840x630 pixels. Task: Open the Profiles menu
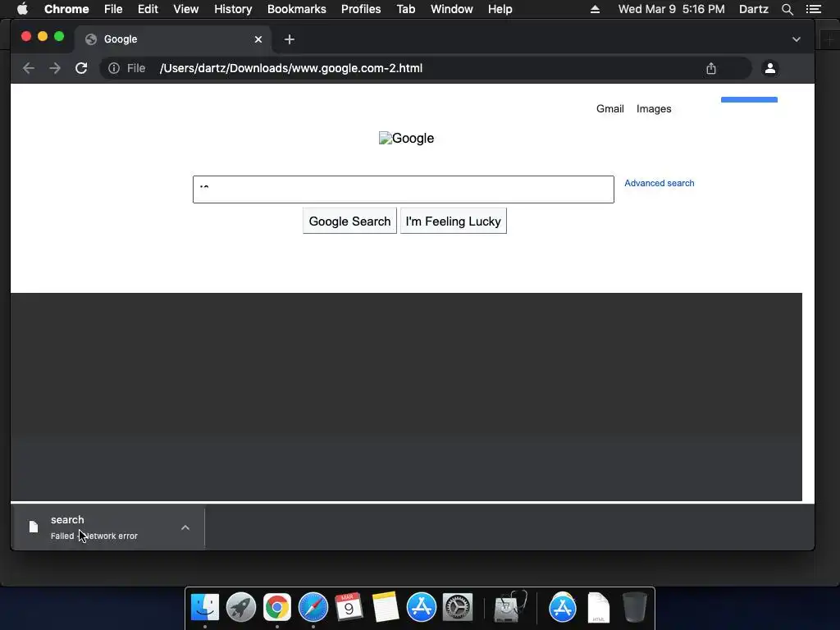click(x=361, y=9)
